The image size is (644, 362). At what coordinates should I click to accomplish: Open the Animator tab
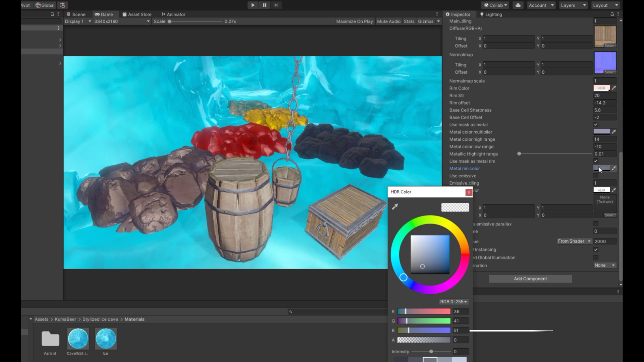pyautogui.click(x=173, y=14)
